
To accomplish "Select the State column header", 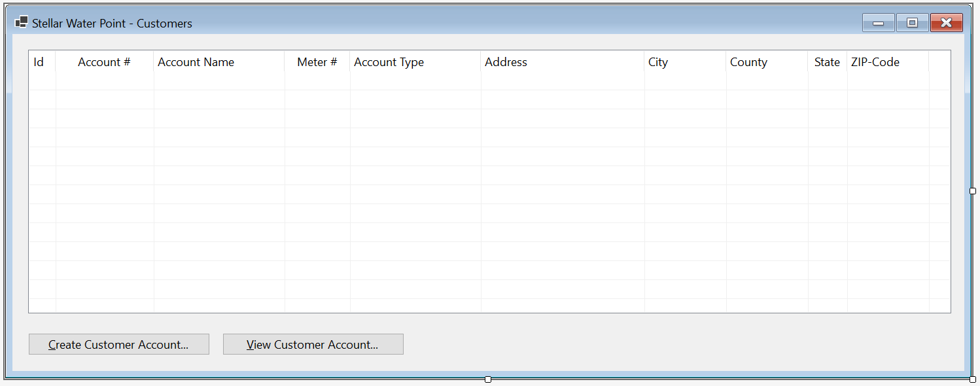I will [x=828, y=62].
